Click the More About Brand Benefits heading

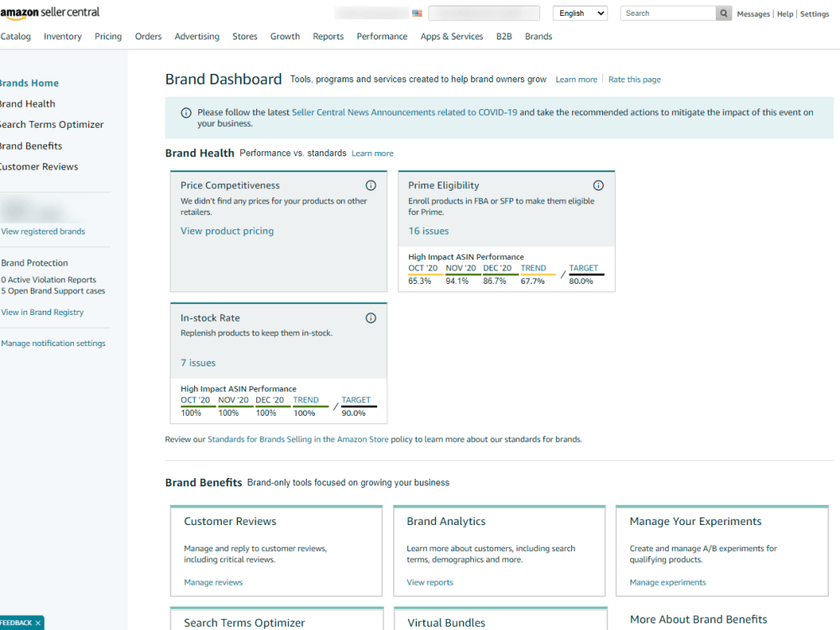coord(699,619)
